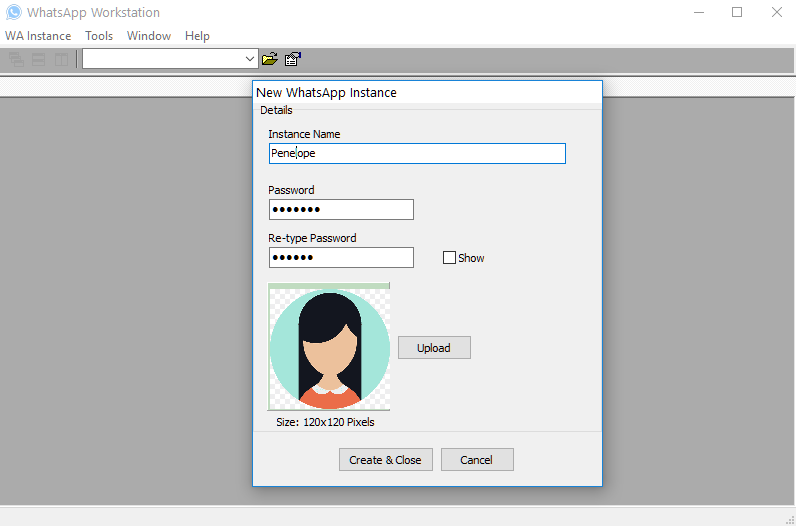Click Create & Close button

pyautogui.click(x=386, y=459)
